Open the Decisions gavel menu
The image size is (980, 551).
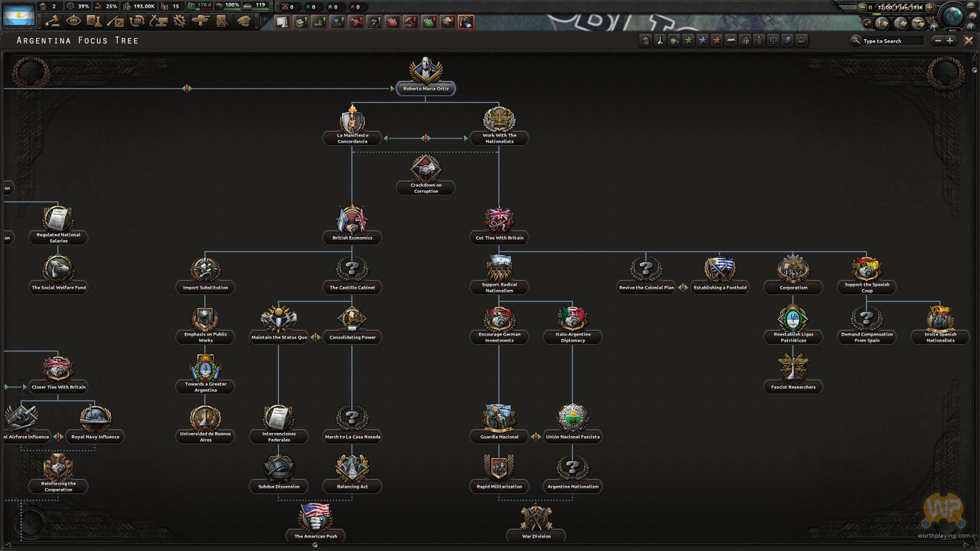53,21
